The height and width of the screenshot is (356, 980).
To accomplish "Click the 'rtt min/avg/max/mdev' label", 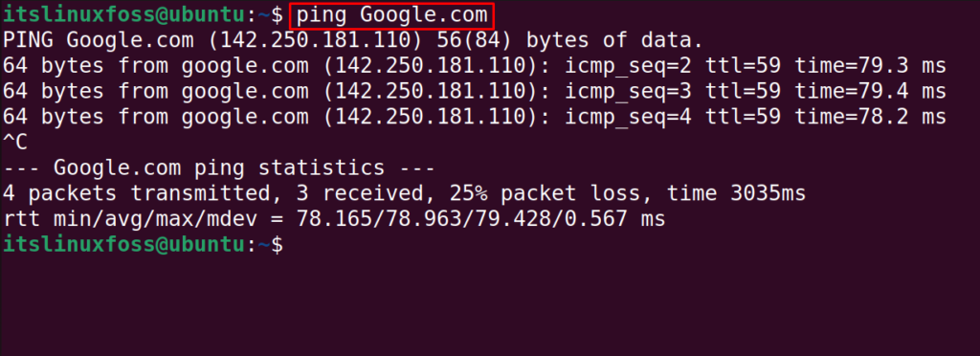I will click(x=130, y=220).
